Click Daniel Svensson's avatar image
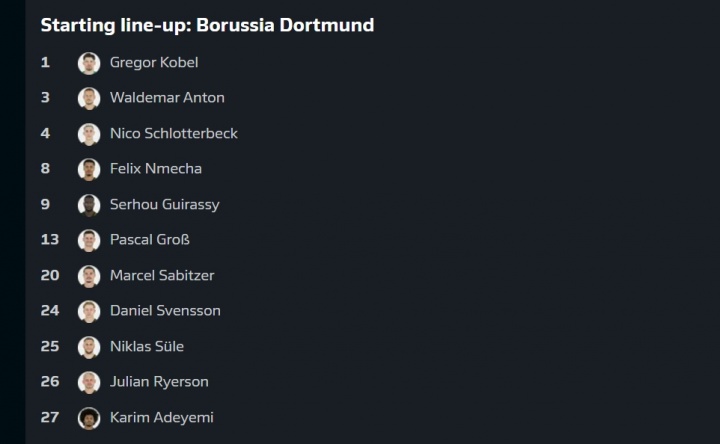Image resolution: width=720 pixels, height=444 pixels. click(89, 311)
